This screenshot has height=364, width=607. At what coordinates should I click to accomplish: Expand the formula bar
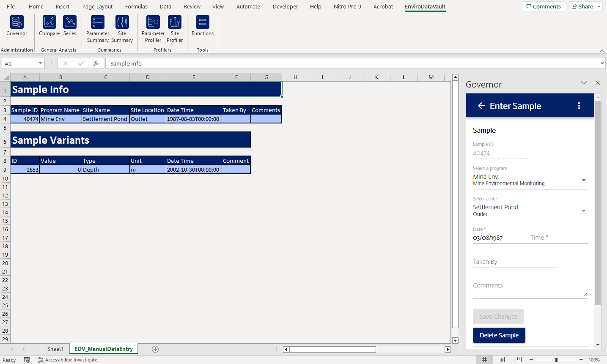602,63
